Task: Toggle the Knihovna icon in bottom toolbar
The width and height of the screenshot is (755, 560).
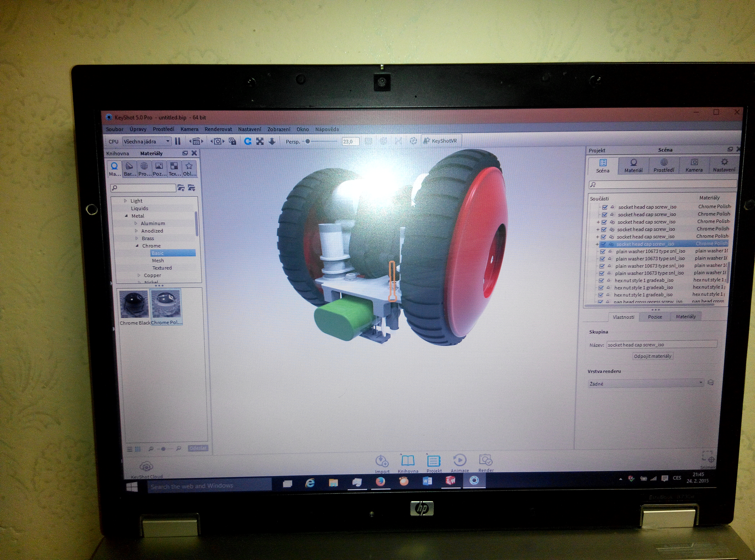Action: pos(408,460)
